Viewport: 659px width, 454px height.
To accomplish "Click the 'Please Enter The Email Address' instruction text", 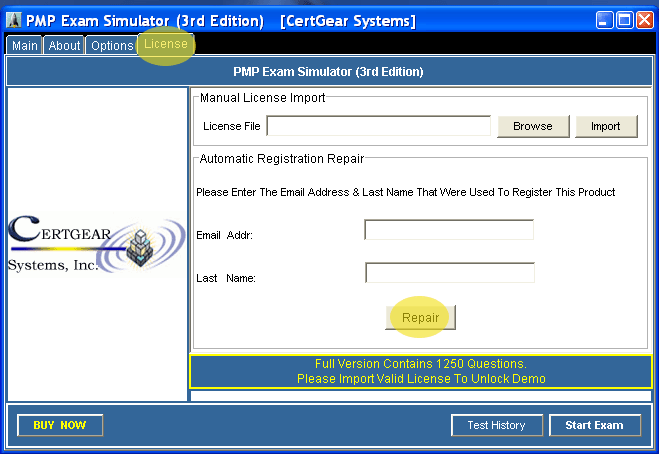I will pyautogui.click(x=406, y=192).
